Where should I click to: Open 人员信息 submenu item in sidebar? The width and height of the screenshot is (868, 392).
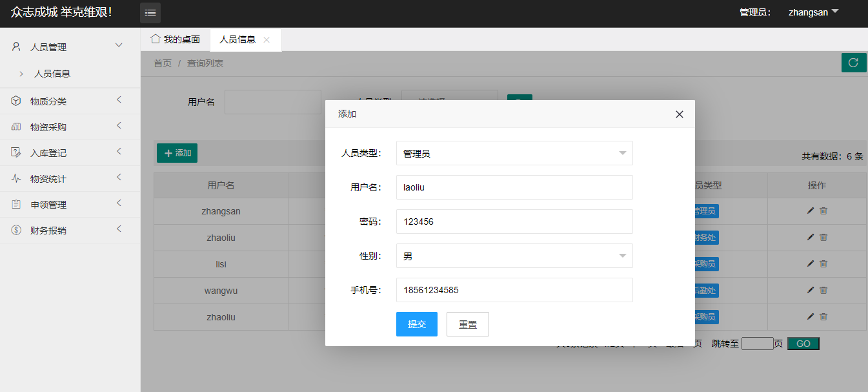point(52,74)
